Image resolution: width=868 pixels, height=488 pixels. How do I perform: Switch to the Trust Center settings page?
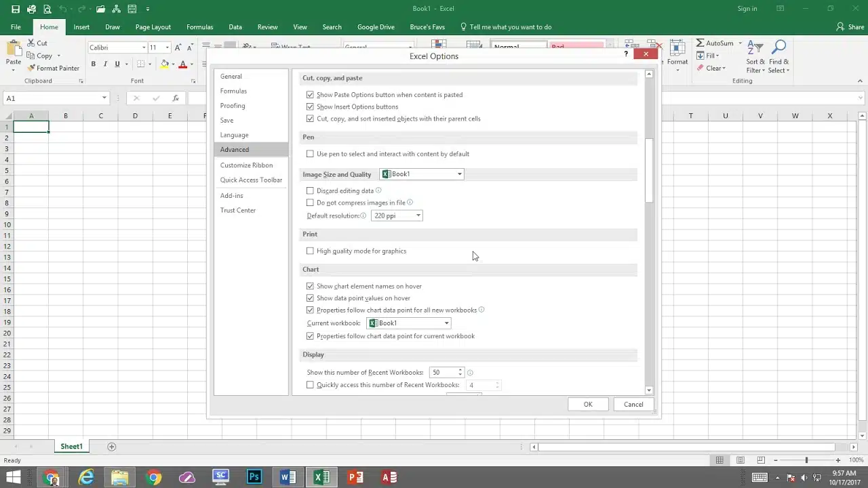237,210
